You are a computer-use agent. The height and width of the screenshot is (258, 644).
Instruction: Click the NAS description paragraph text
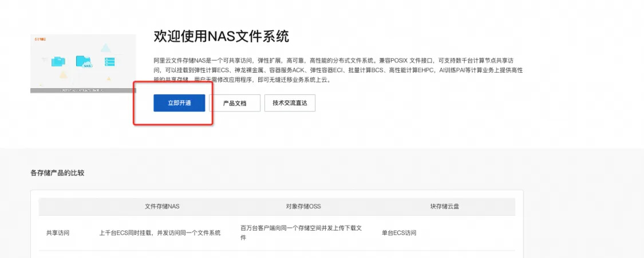(x=338, y=70)
